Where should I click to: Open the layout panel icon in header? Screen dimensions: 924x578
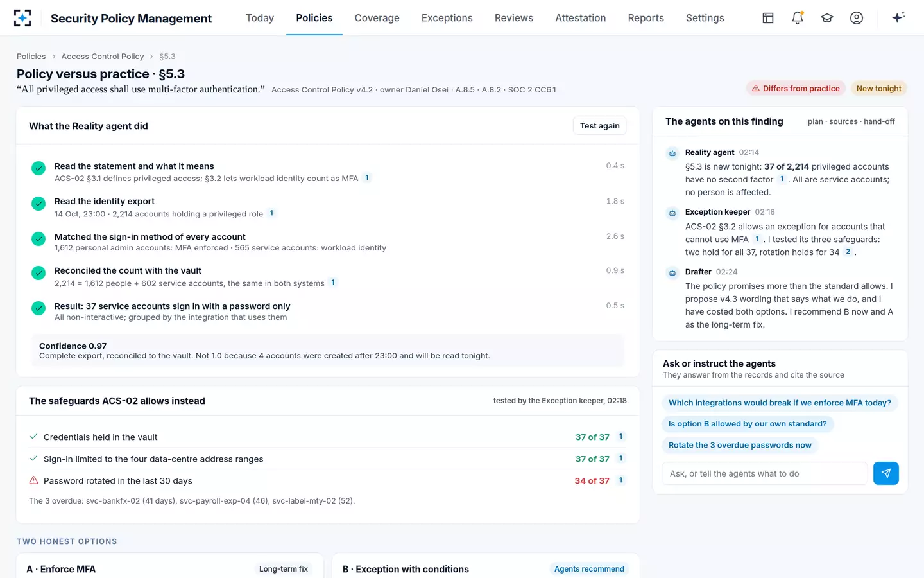(x=768, y=18)
